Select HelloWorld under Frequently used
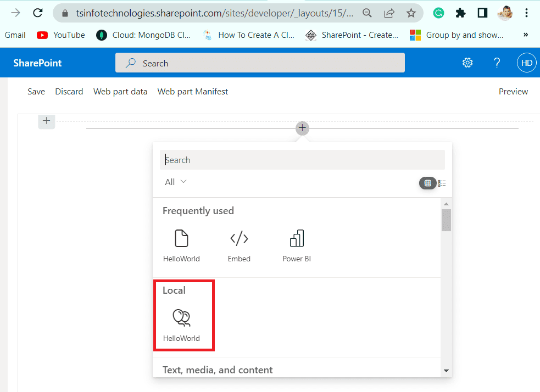Viewport: 540px width, 392px height. tap(181, 246)
